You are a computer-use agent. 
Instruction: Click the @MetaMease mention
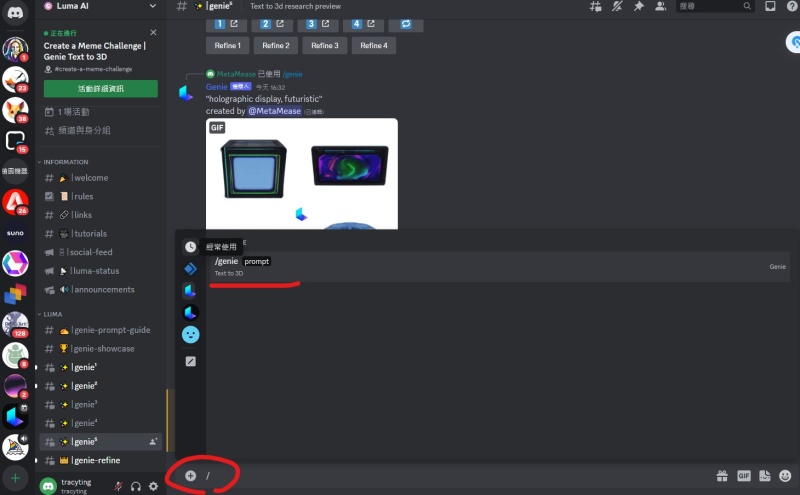click(274, 111)
